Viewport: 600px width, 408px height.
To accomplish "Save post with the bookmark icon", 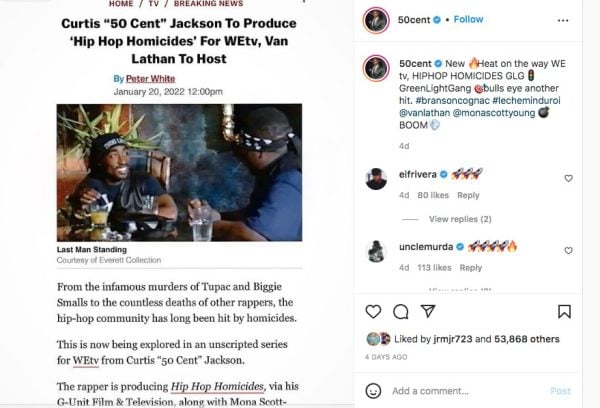I will [x=564, y=312].
